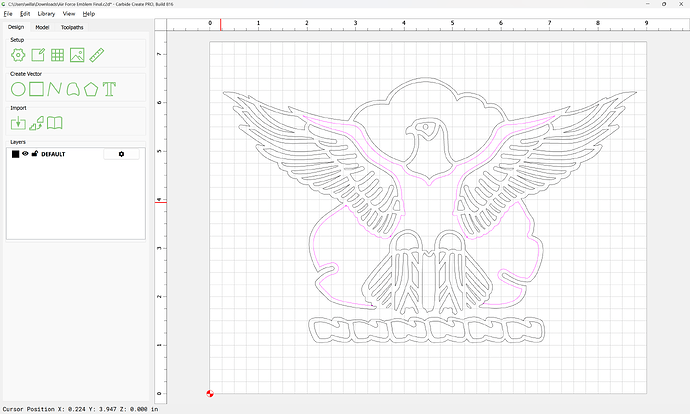The image size is (690, 414).
Task: Open the grid settings icon
Action: click(x=57, y=55)
